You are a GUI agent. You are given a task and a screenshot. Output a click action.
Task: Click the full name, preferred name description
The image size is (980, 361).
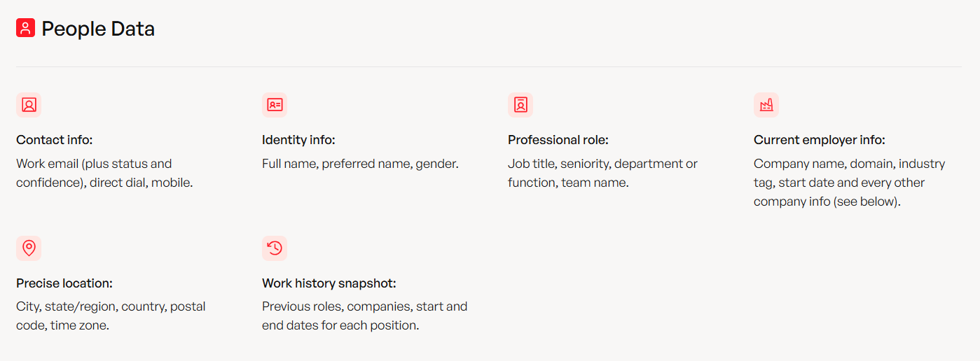(360, 164)
